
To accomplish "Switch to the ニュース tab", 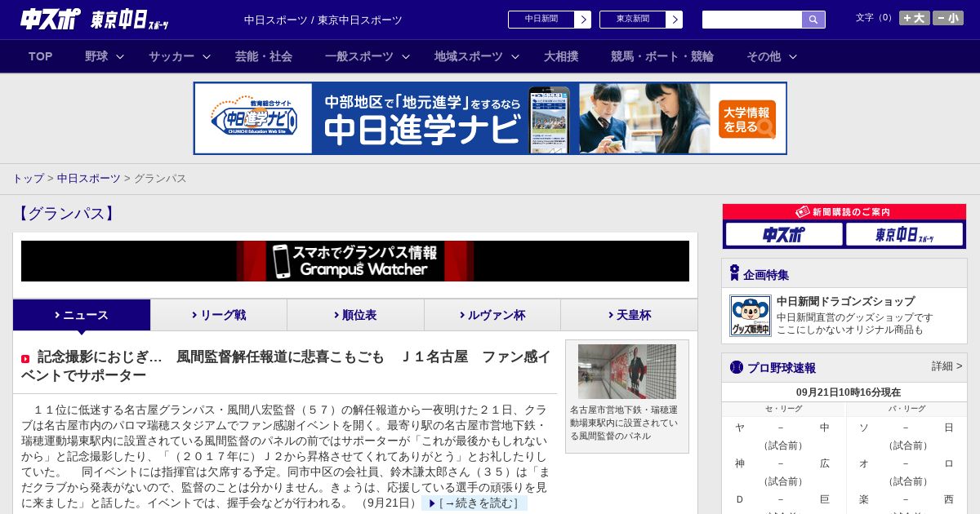I will pyautogui.click(x=82, y=315).
